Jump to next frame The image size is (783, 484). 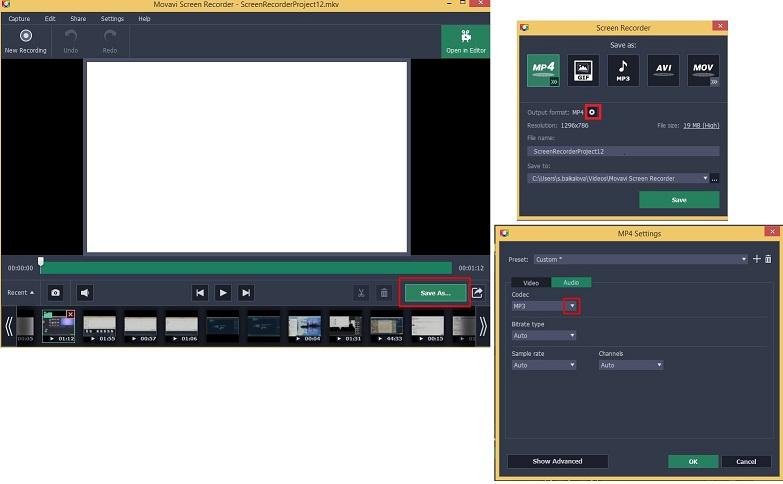tap(246, 293)
